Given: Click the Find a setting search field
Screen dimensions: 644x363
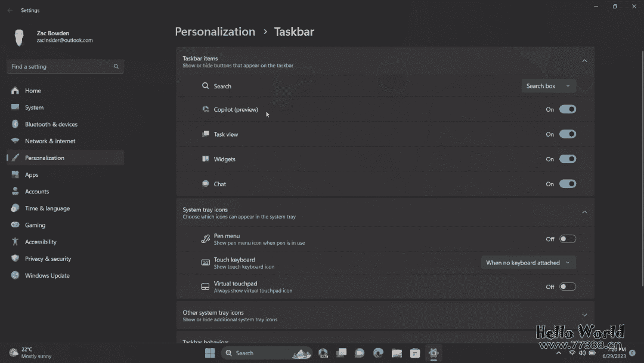Looking at the screenshot, I should pyautogui.click(x=66, y=67).
